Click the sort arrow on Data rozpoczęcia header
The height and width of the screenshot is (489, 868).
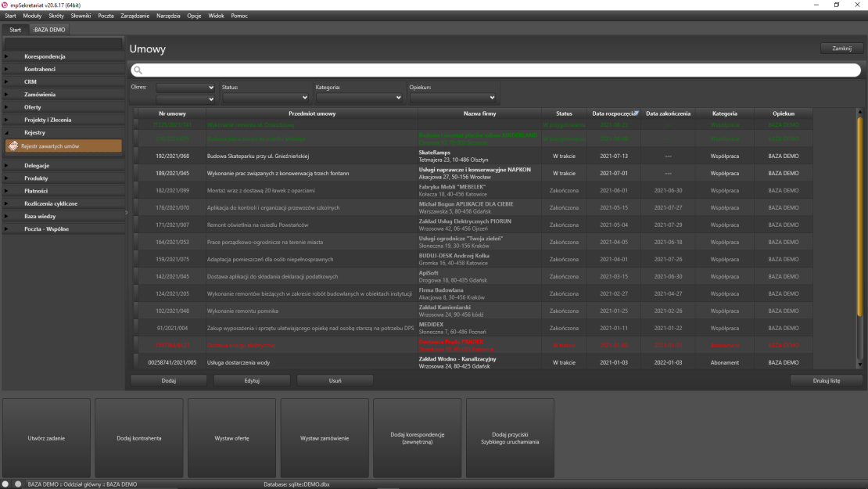tap(637, 113)
